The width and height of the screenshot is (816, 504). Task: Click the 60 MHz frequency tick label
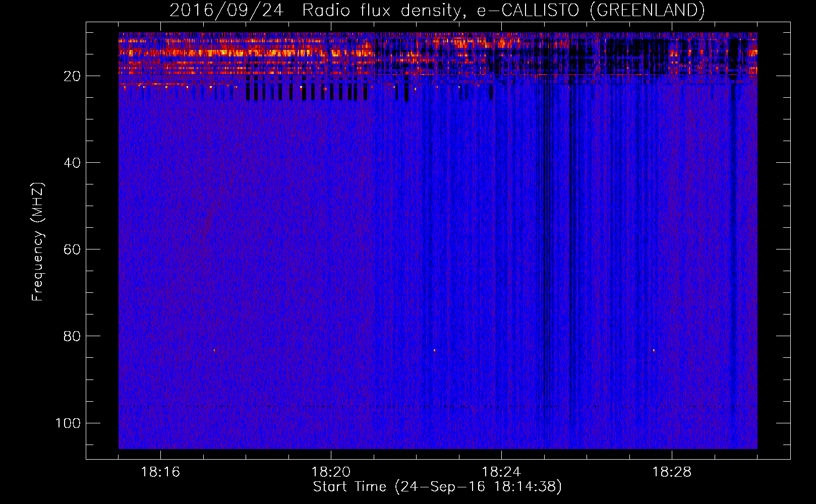pos(72,249)
